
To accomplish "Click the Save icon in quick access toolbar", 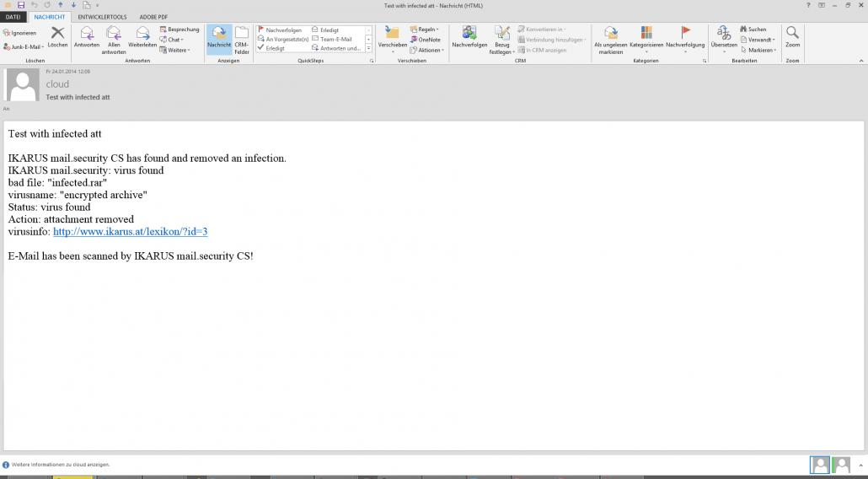I will (x=21, y=6).
